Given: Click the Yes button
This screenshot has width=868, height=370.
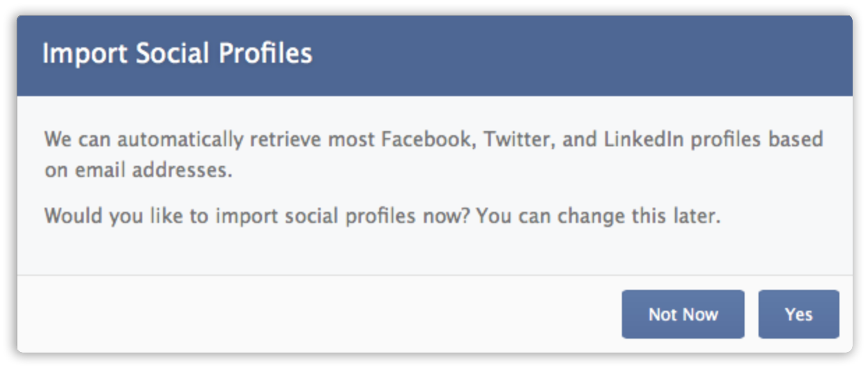Looking at the screenshot, I should (x=798, y=314).
